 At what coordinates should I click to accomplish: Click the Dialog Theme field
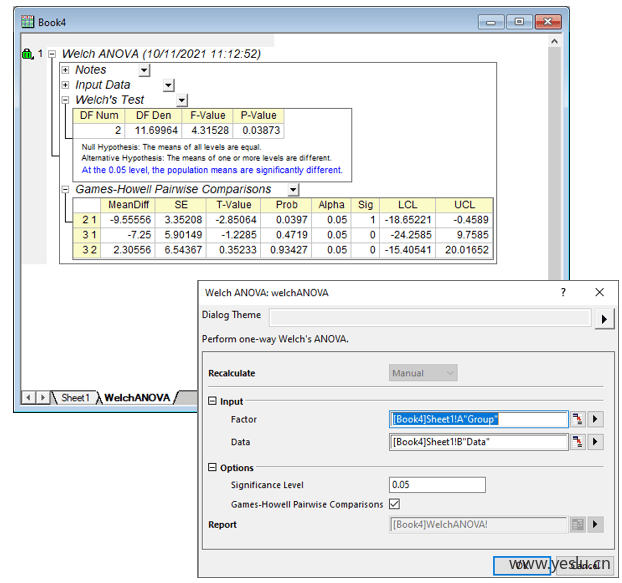(430, 318)
